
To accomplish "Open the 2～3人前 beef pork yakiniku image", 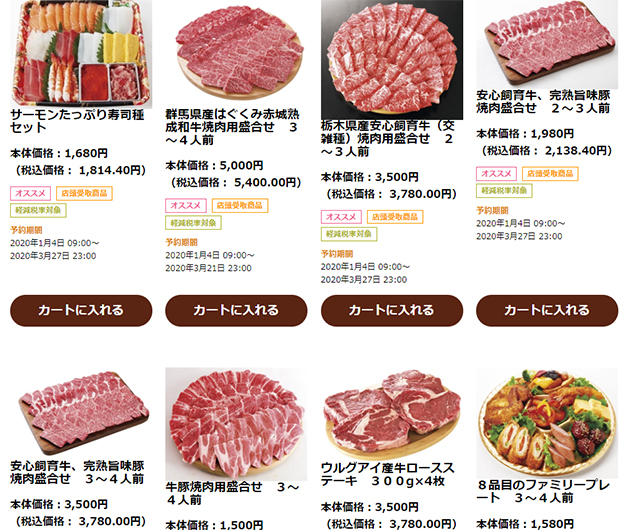I will 547,44.
